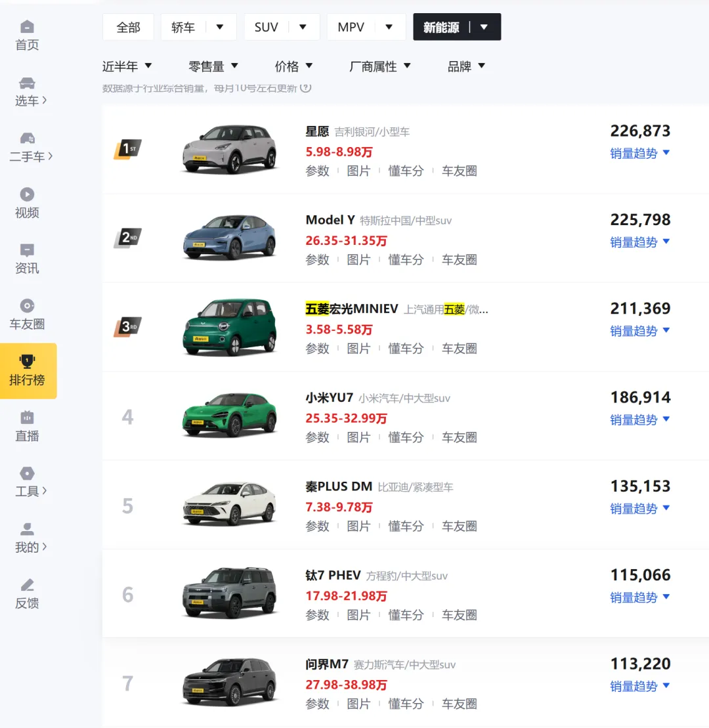Go to 视频 video section icon
Image resolution: width=709 pixels, height=728 pixels.
27,194
